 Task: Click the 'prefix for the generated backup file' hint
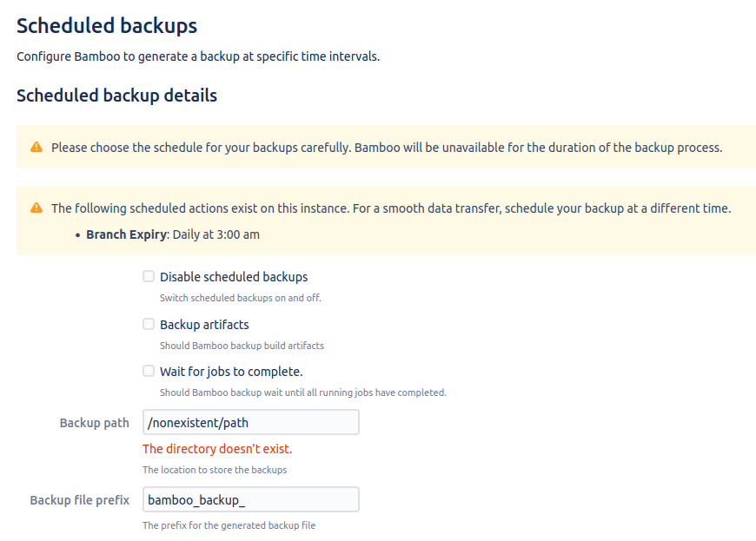pyautogui.click(x=229, y=525)
